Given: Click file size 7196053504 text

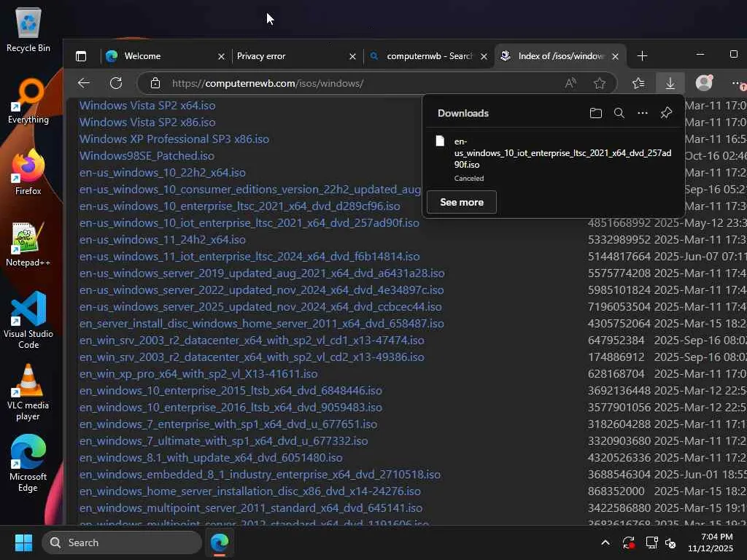Looking at the screenshot, I should [x=619, y=307].
